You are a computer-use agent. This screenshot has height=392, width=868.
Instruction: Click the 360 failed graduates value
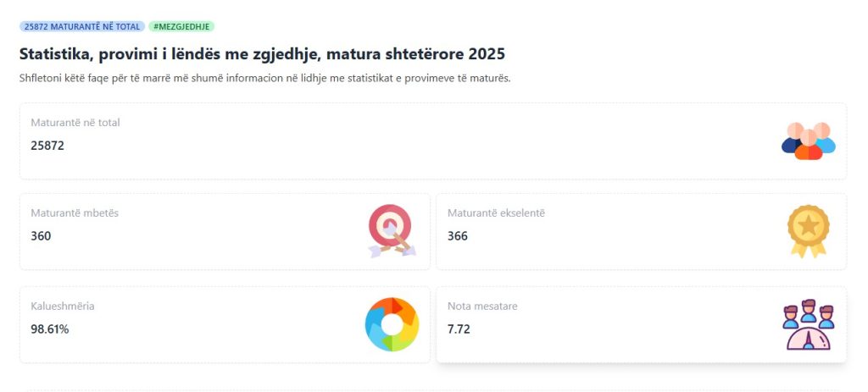[x=41, y=236]
